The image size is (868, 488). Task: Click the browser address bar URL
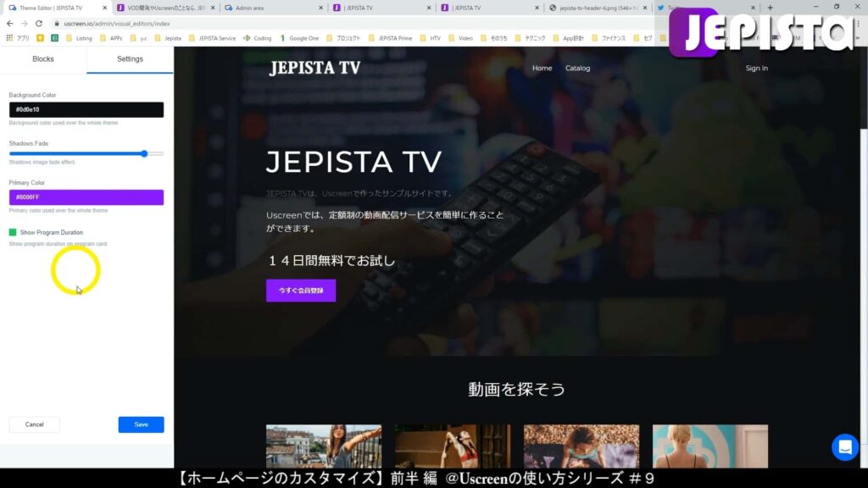coord(117,24)
